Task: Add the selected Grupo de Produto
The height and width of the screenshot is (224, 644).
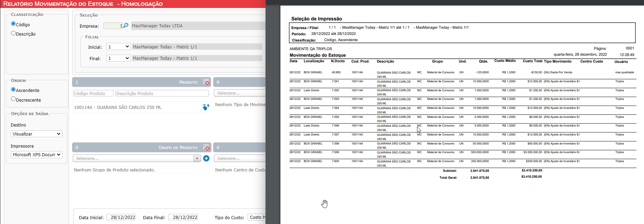Action: pos(206,158)
